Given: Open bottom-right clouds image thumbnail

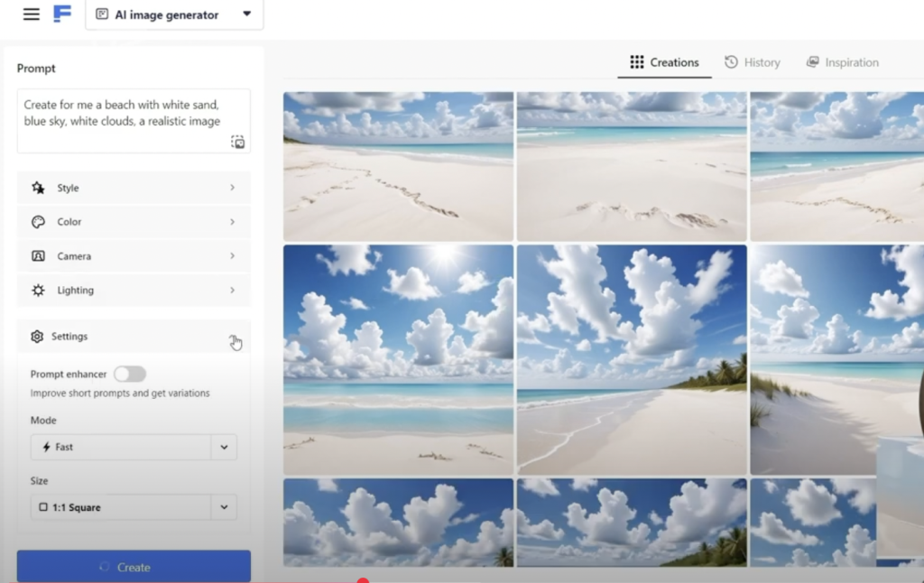Looking at the screenshot, I should pos(813,523).
